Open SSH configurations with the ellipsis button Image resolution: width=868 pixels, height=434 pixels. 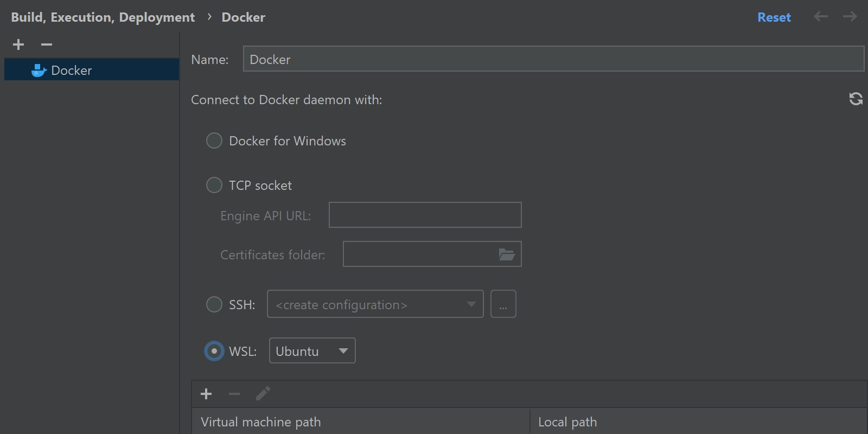[x=503, y=304]
